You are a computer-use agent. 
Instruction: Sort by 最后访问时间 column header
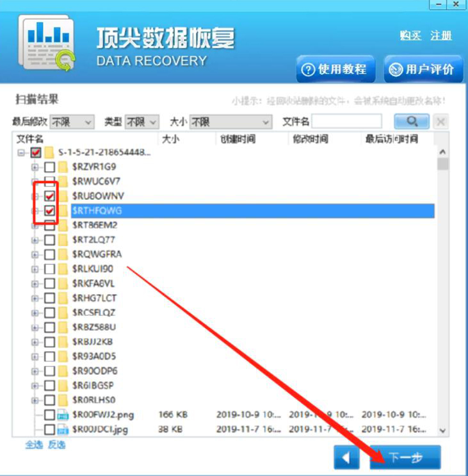pyautogui.click(x=398, y=139)
